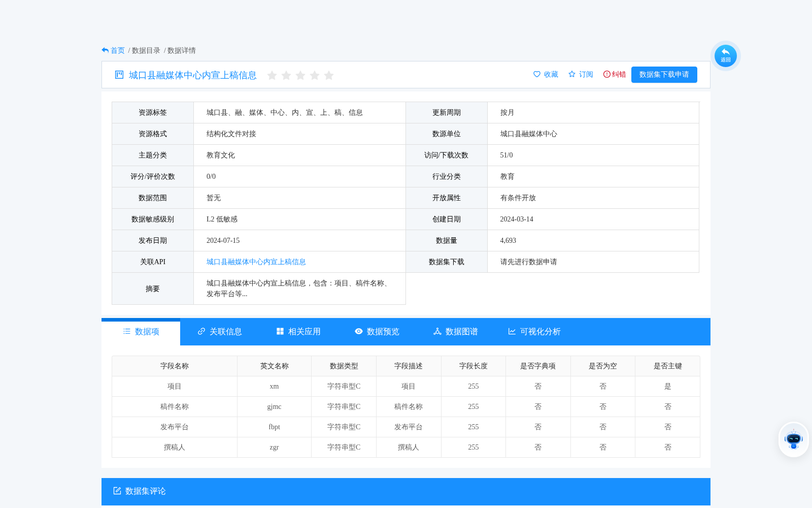Rate the dataset five stars
Viewport: 812px width, 508px height.
[329, 75]
